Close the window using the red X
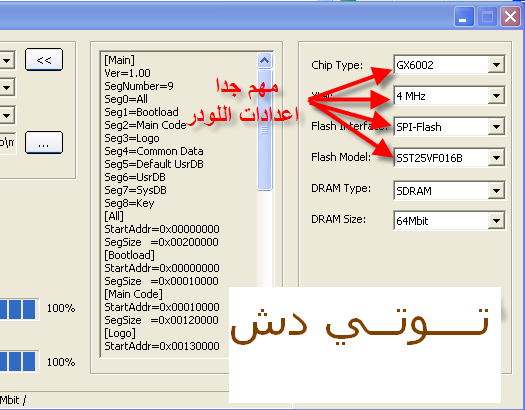Viewport: 525px width, 410px height. click(510, 16)
